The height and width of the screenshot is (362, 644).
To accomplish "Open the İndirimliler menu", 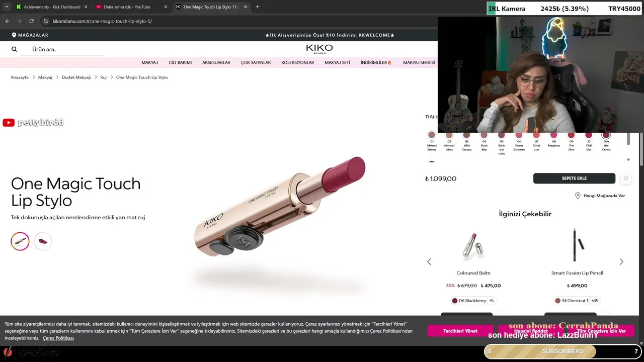I will point(376,63).
